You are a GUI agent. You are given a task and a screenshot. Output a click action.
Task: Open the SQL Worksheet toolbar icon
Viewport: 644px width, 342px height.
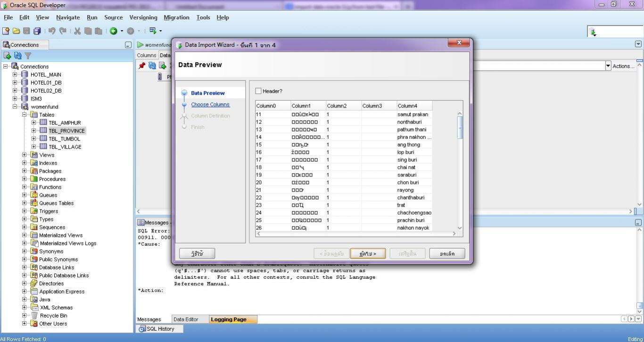(x=153, y=31)
